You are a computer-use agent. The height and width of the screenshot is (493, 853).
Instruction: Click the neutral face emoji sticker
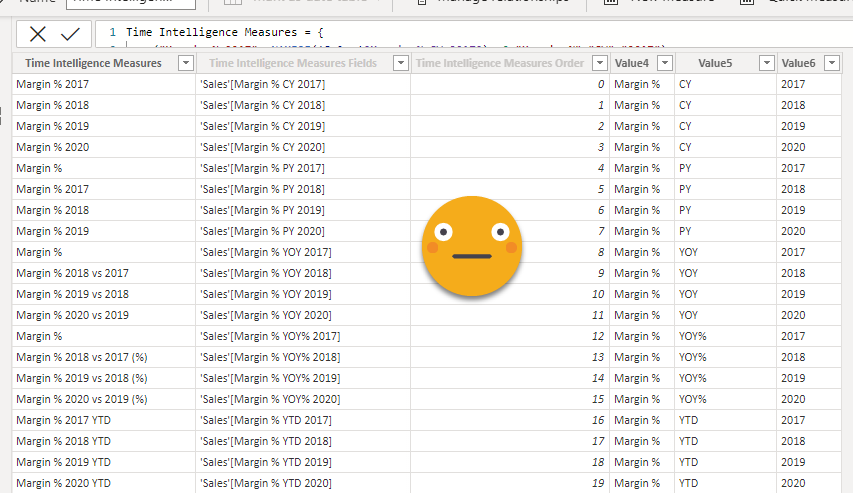[x=471, y=246]
